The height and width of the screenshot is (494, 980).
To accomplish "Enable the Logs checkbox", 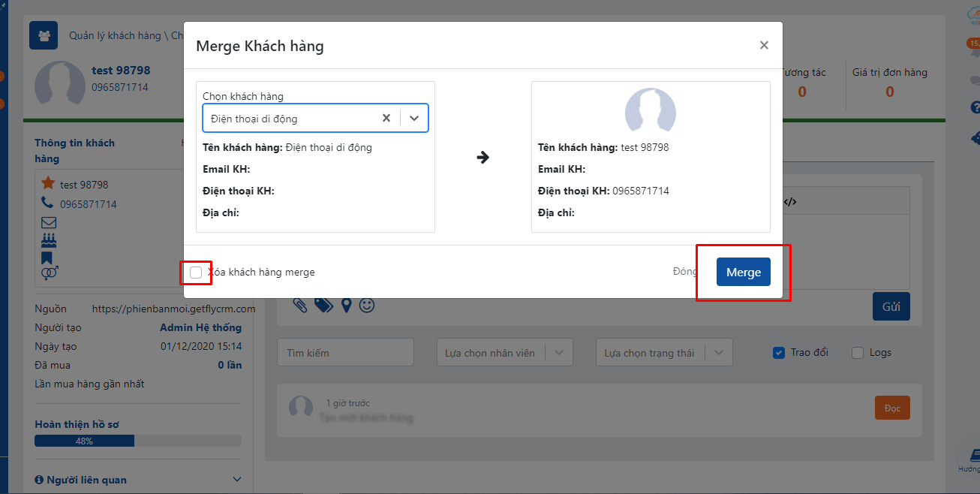I will click(858, 353).
